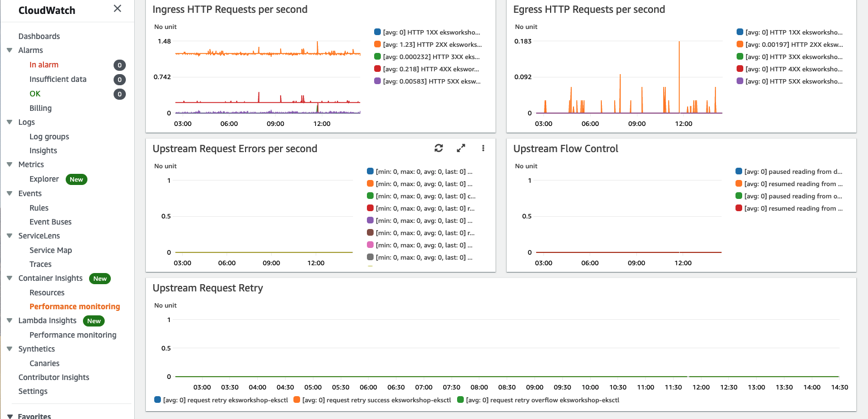Collapse the Lambda Insights section
This screenshot has width=868, height=419.
click(x=9, y=320)
